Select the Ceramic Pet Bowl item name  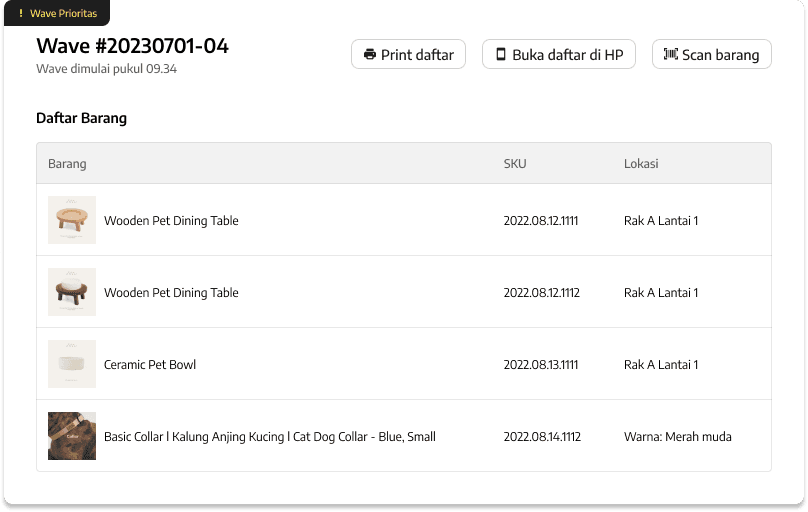pyautogui.click(x=150, y=365)
